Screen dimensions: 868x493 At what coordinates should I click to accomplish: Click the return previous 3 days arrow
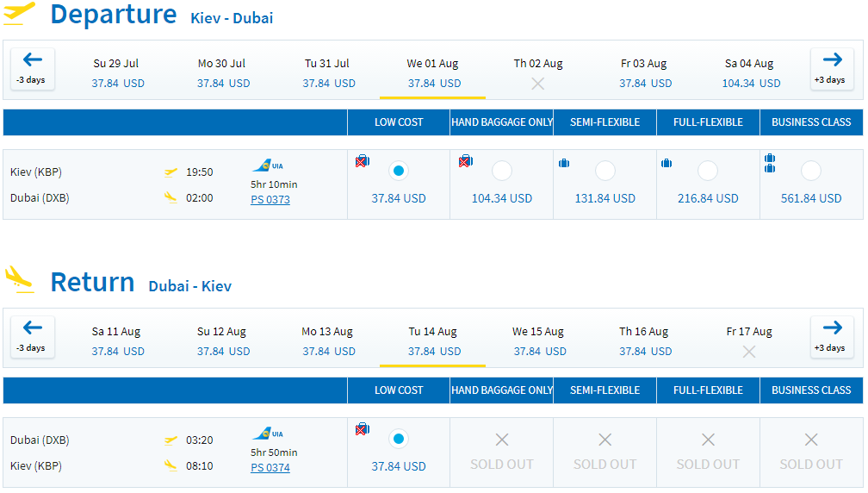pos(32,337)
